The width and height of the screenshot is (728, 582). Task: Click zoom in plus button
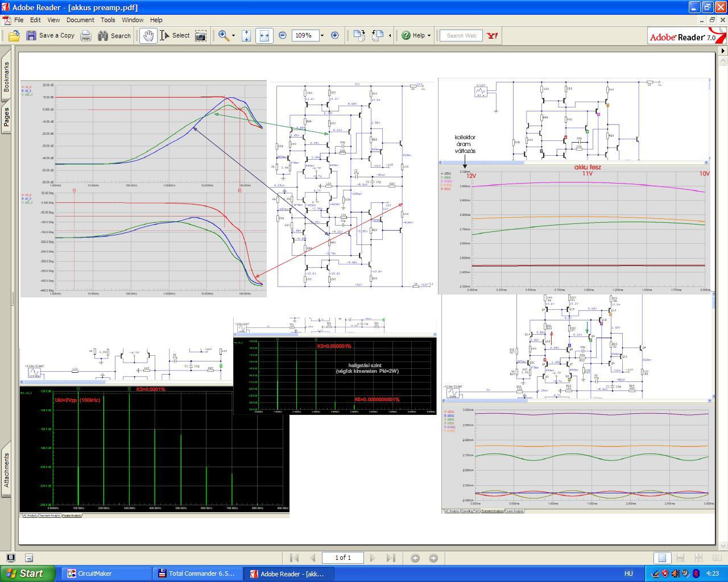pyautogui.click(x=335, y=35)
